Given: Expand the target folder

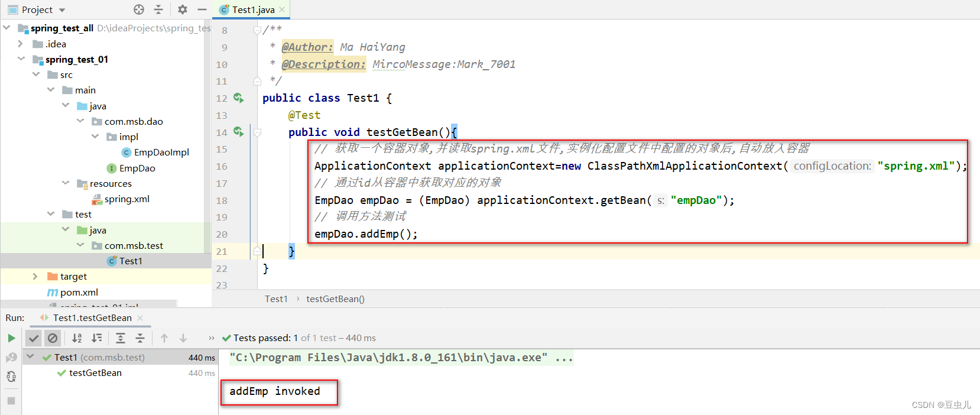Looking at the screenshot, I should 35,276.
